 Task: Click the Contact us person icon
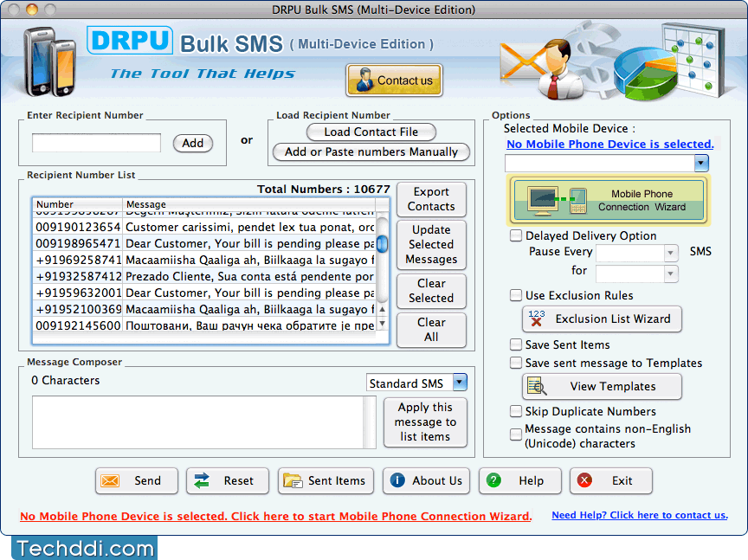365,80
